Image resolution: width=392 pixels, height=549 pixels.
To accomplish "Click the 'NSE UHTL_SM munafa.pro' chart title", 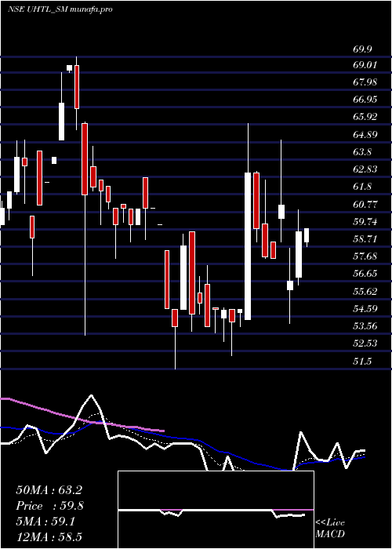I will click(x=60, y=9).
